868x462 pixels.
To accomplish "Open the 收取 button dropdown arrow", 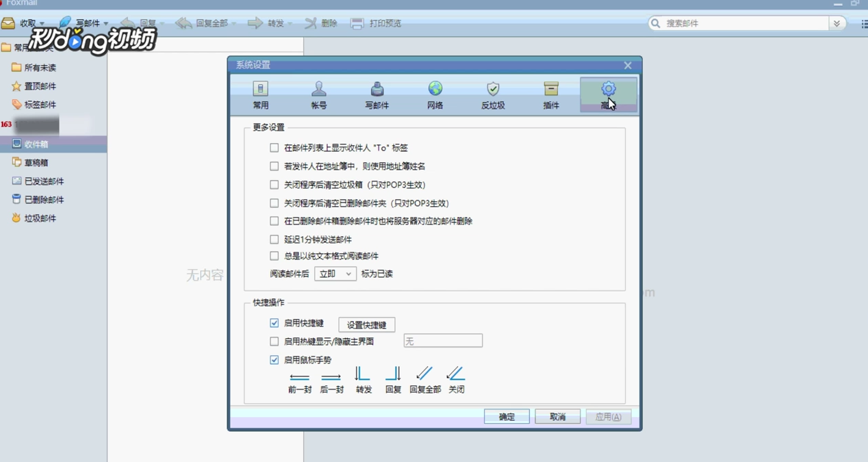I will pyautogui.click(x=41, y=23).
